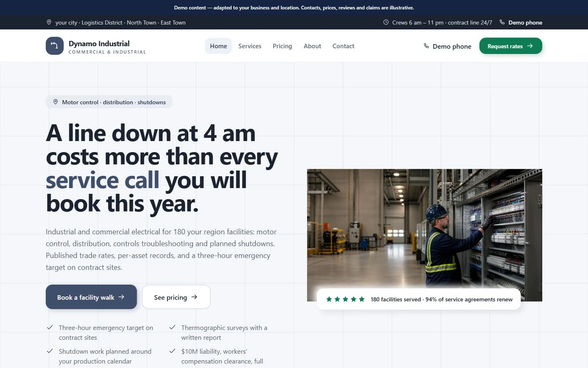Click checkmark beside $10M liability
588x368 pixels.
click(172, 351)
